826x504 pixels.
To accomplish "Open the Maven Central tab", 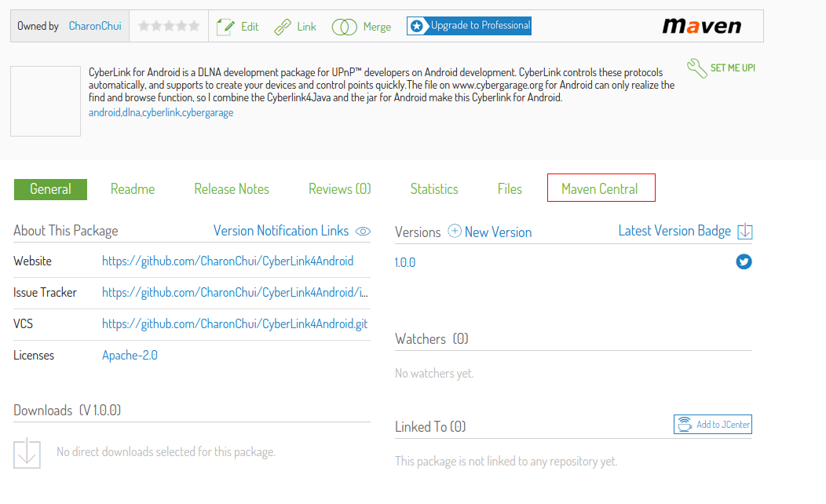I will 600,189.
